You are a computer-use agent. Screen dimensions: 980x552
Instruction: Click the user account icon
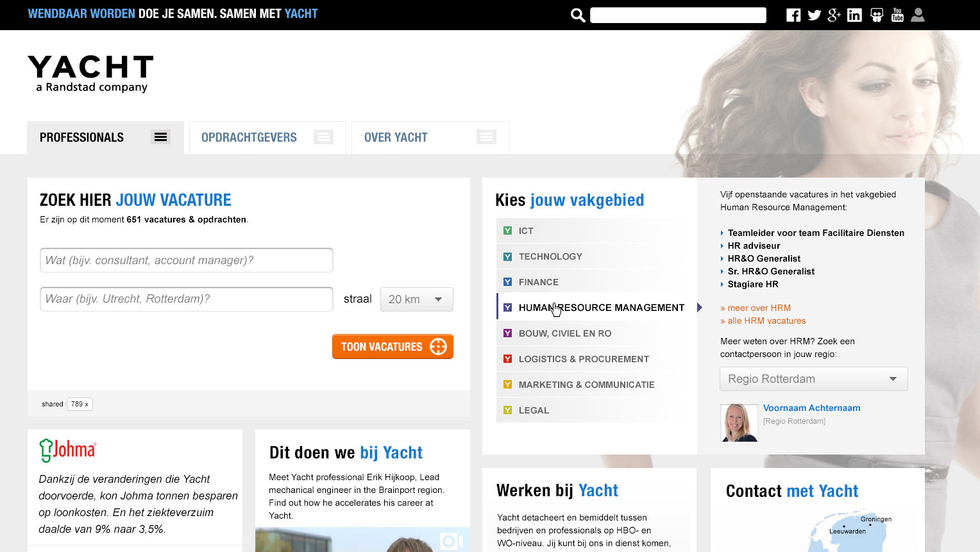click(x=918, y=15)
